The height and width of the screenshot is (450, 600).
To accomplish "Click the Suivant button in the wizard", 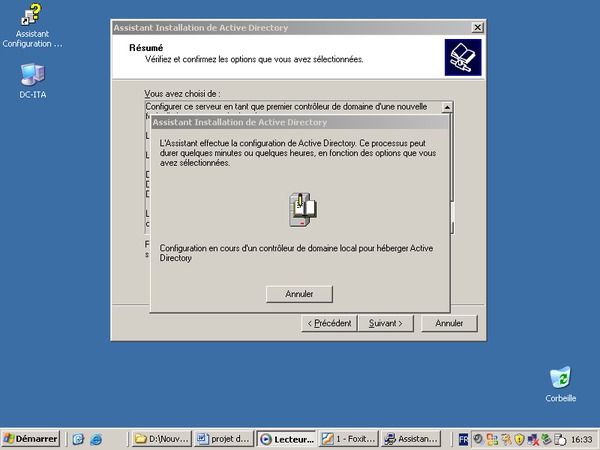I will [386, 323].
